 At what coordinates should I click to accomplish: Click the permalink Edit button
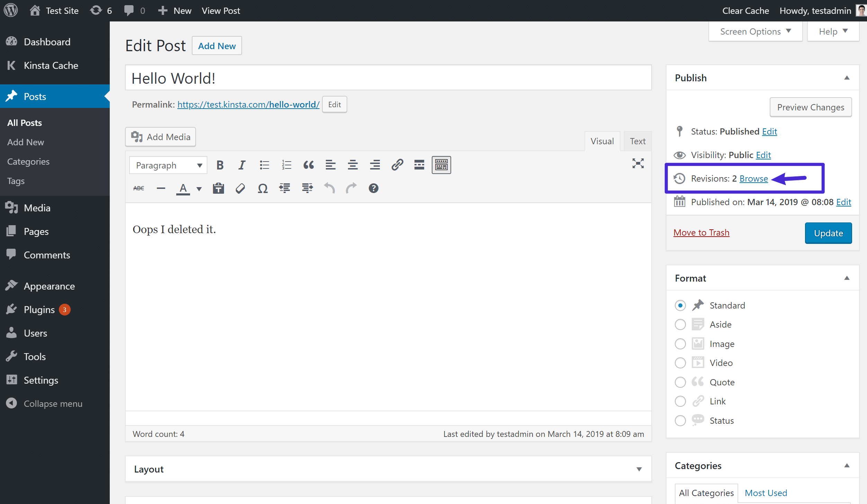(334, 104)
